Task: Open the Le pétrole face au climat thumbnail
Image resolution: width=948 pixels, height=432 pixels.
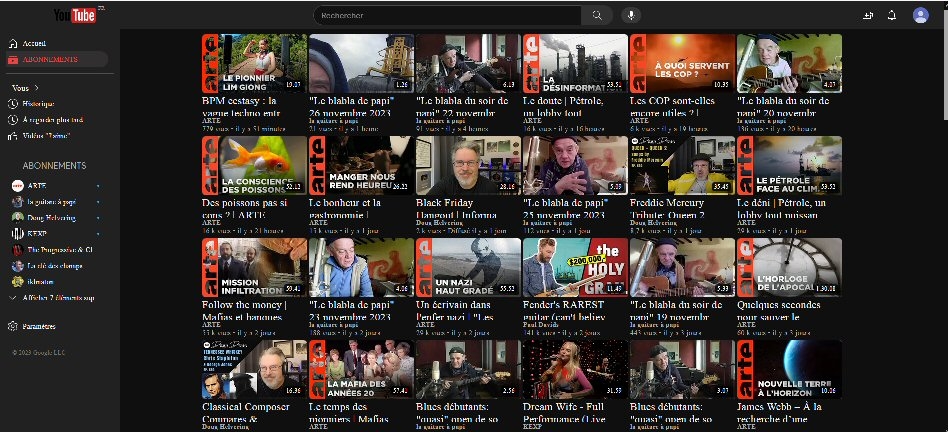Action: point(789,165)
